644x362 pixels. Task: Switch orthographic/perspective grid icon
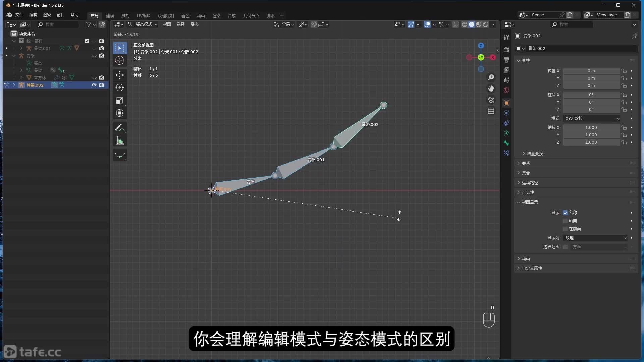click(x=491, y=111)
